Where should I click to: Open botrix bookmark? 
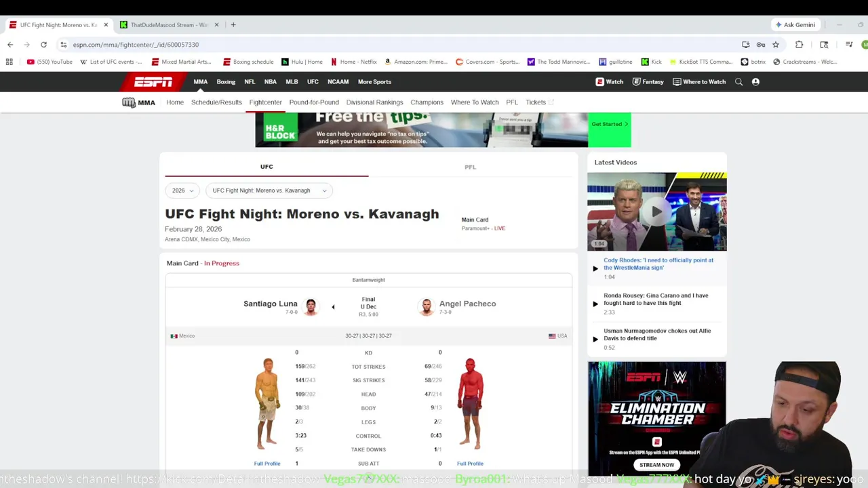(753, 62)
